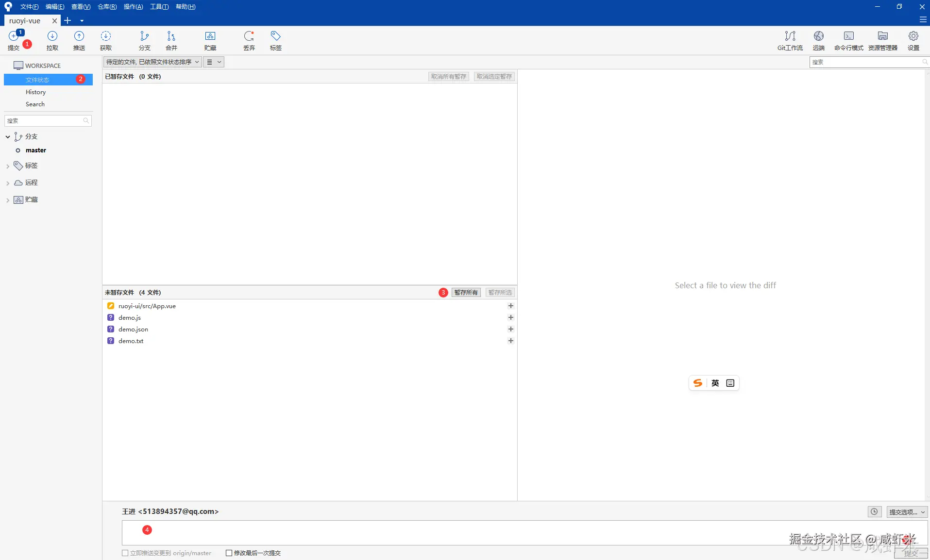Expand the 贮藏 stashes section
This screenshot has width=930, height=560.
[x=8, y=200]
